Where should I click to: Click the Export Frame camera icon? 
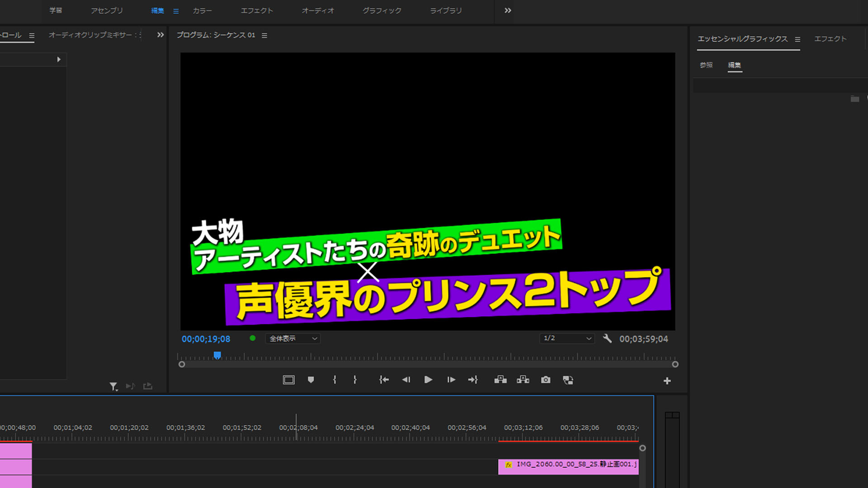546,380
